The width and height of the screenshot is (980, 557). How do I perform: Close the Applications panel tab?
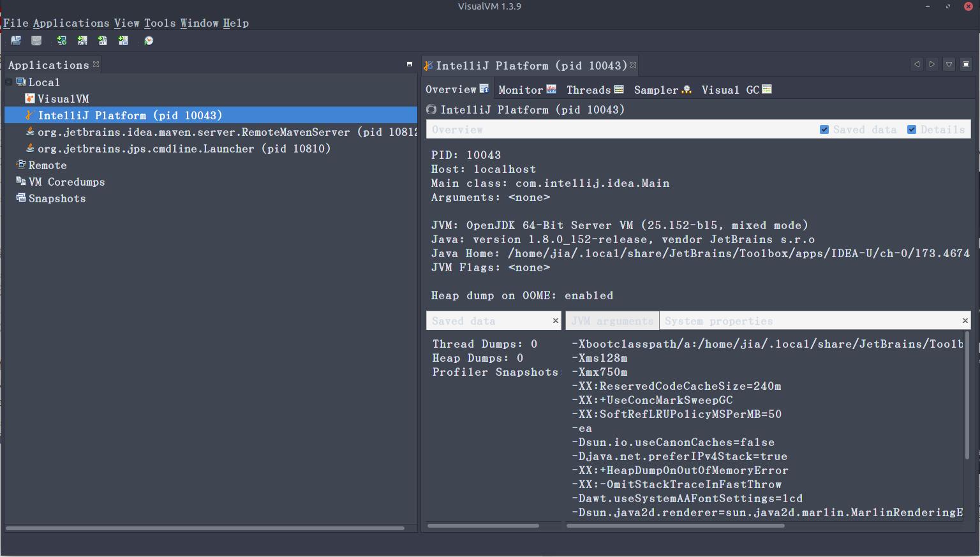[x=96, y=64]
